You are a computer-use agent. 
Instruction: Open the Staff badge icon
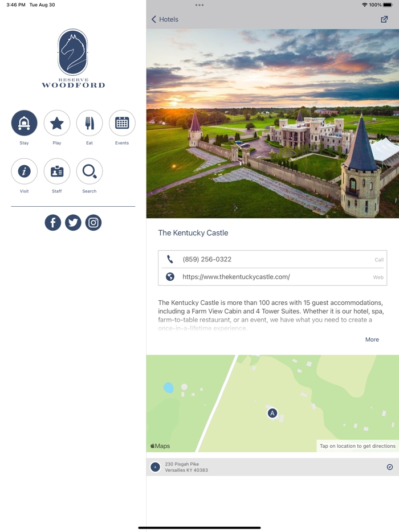point(56,171)
